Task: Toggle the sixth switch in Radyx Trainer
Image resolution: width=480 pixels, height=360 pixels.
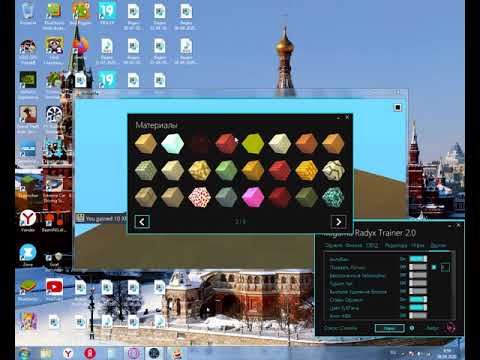Action: click(418, 299)
